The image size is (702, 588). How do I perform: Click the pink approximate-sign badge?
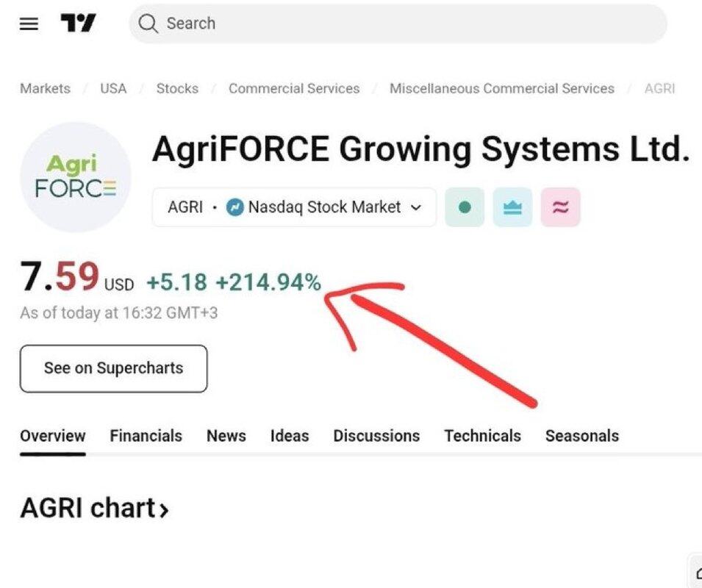(561, 207)
